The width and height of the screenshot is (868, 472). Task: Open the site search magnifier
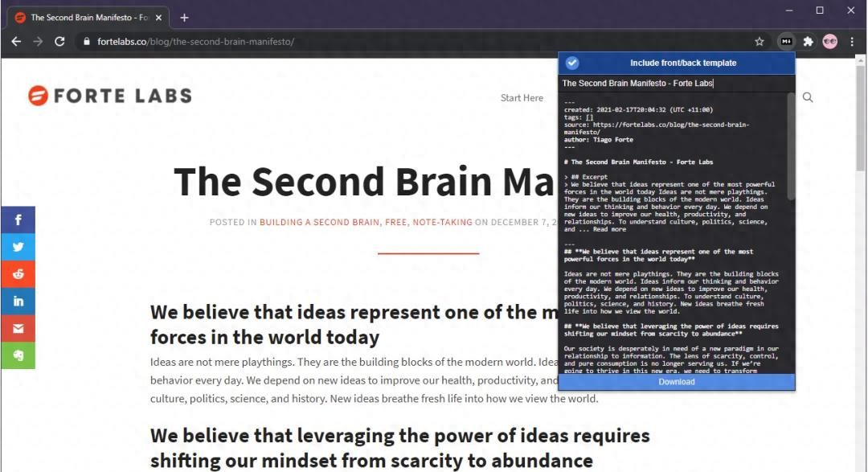coord(808,97)
